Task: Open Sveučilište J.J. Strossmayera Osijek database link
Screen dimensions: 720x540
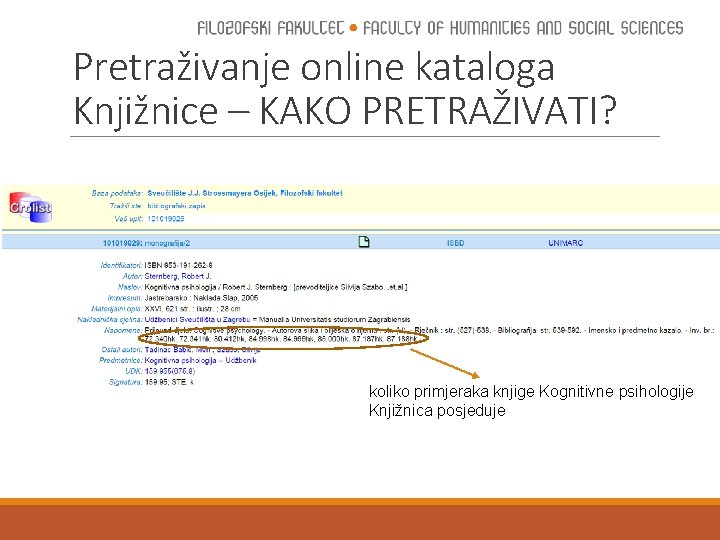Action: coord(245,193)
